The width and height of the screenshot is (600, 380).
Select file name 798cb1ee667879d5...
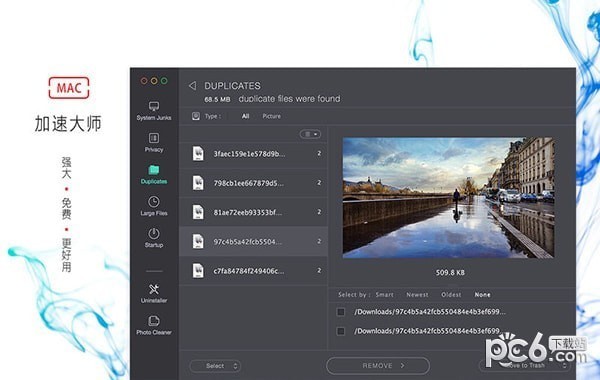pos(249,183)
